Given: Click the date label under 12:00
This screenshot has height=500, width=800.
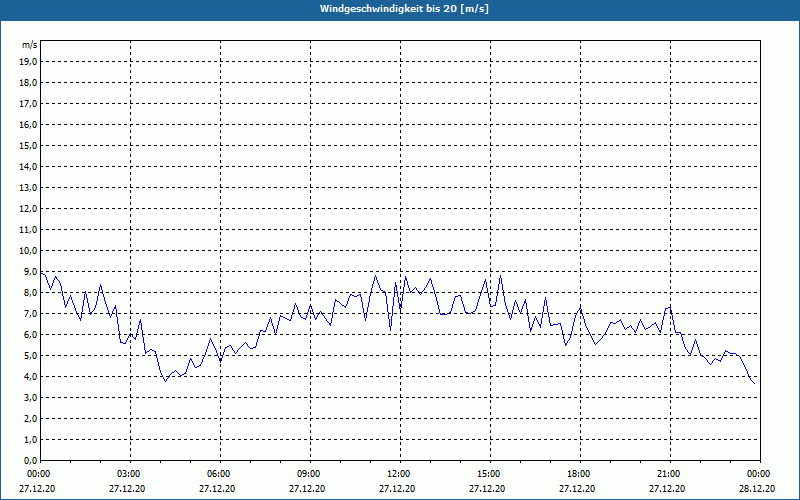Looking at the screenshot, I should coord(396,488).
